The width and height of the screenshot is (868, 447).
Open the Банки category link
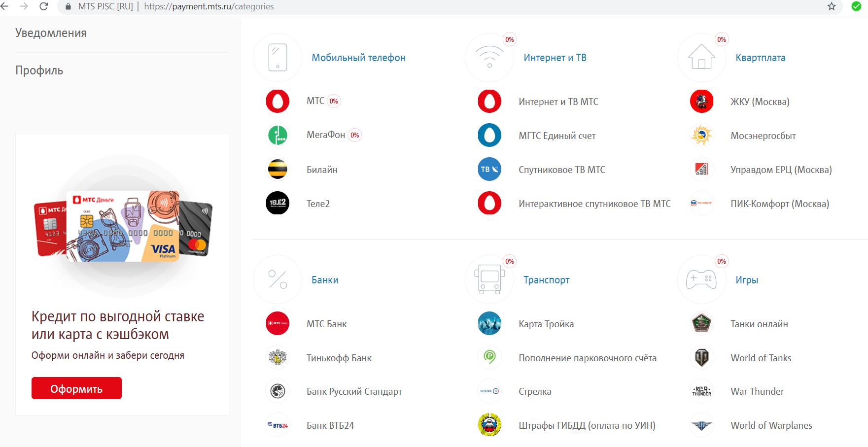coord(325,280)
